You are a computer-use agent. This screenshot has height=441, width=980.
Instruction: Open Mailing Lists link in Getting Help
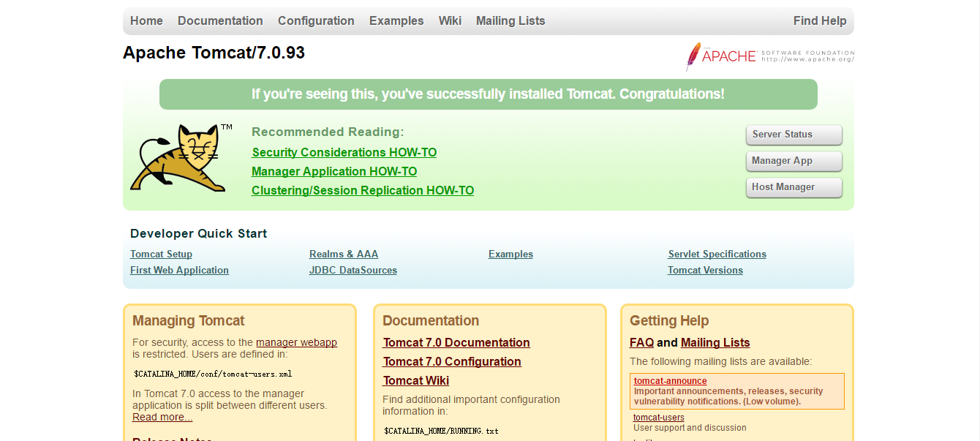click(715, 342)
